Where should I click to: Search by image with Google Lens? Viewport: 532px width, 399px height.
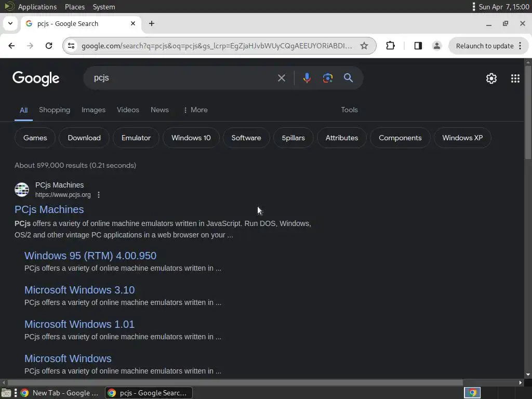tap(327, 78)
